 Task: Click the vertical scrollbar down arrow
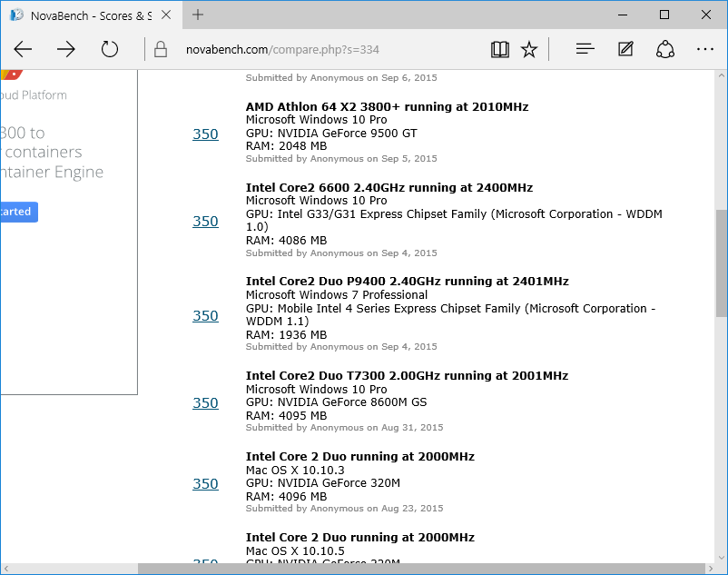click(x=721, y=558)
